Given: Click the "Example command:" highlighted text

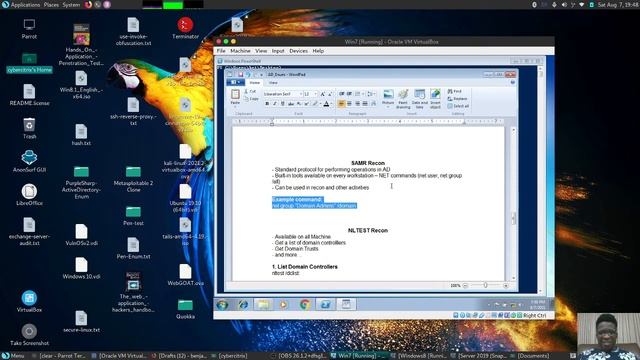Looking at the screenshot, I should (298, 199).
